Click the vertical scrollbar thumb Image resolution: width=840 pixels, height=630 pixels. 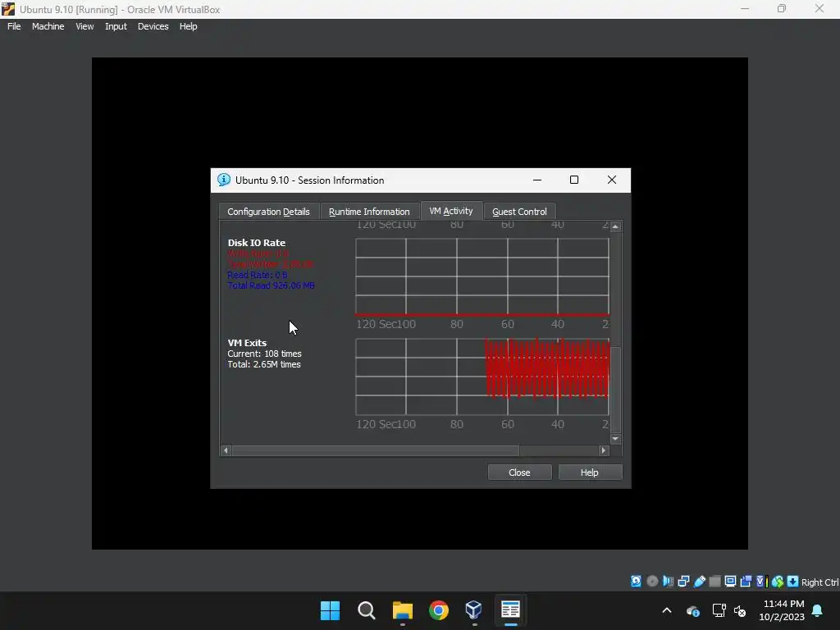pyautogui.click(x=615, y=390)
